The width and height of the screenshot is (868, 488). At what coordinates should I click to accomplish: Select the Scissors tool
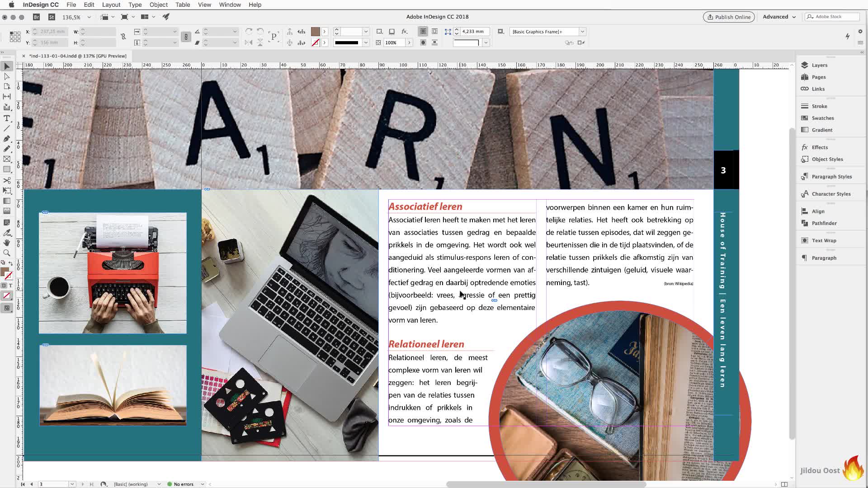click(7, 180)
